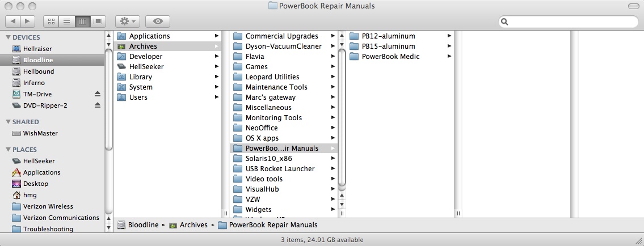
Task: Click the sidebar scrollbar thumb
Action: click(109, 100)
